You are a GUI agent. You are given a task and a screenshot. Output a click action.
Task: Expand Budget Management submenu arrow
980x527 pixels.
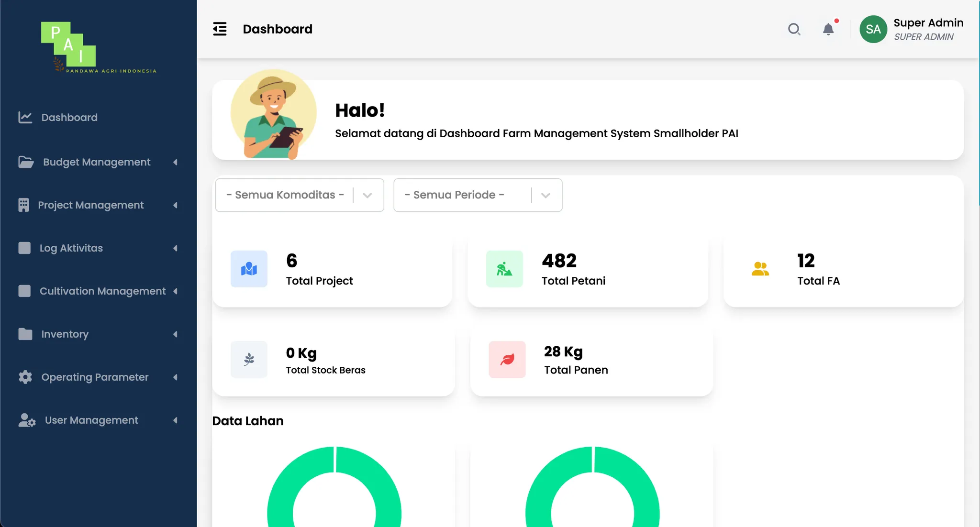(x=175, y=162)
